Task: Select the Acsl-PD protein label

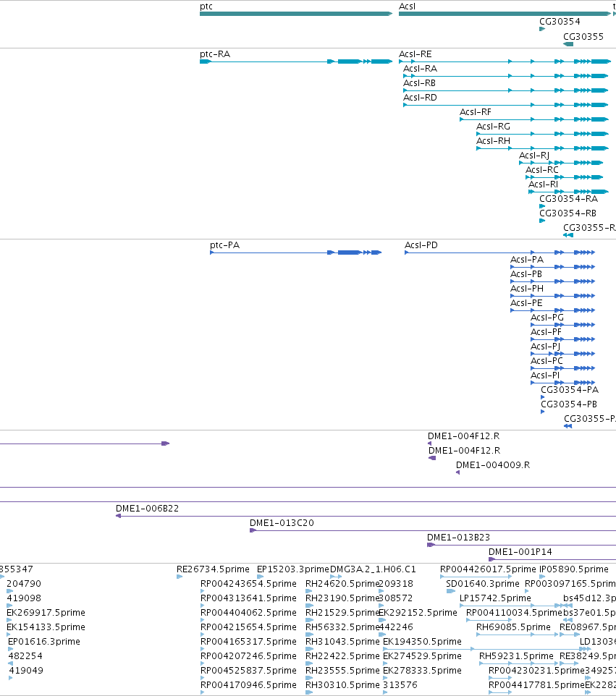Action: pyautogui.click(x=421, y=245)
